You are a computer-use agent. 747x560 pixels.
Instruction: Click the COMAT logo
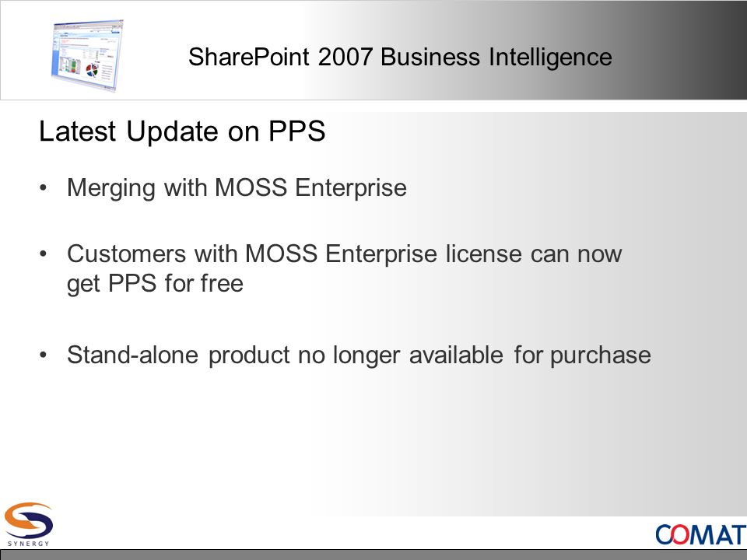pos(701,535)
